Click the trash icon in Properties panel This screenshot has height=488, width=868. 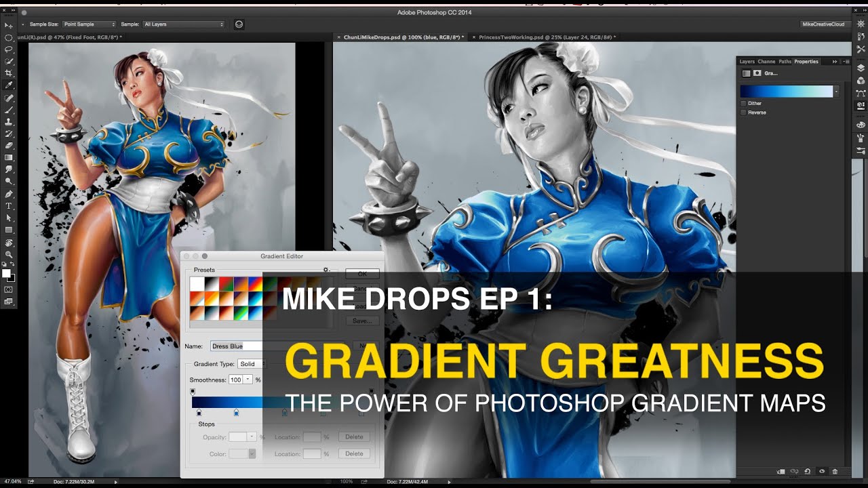835,471
